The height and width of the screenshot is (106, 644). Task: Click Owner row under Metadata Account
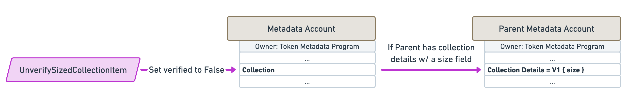(307, 46)
